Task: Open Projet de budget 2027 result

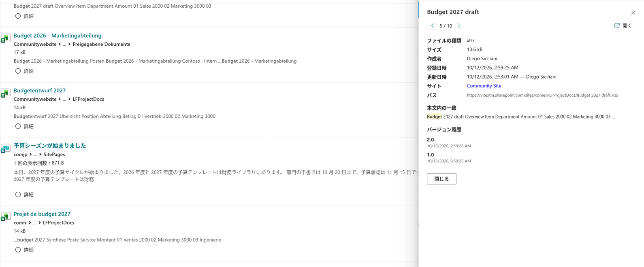Action: click(42, 214)
